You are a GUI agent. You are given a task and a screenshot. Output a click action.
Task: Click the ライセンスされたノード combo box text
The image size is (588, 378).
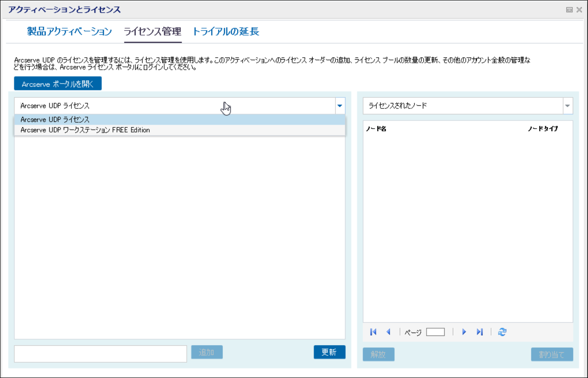point(398,106)
